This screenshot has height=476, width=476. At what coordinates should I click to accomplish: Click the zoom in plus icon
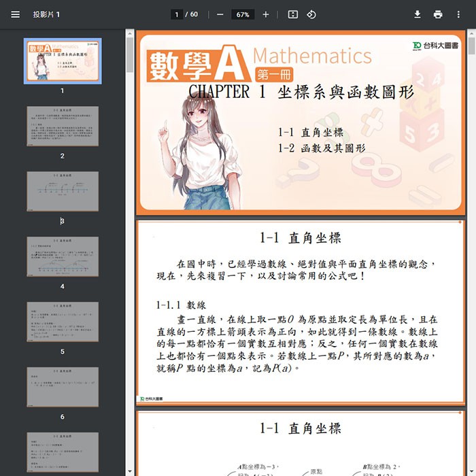click(x=265, y=14)
